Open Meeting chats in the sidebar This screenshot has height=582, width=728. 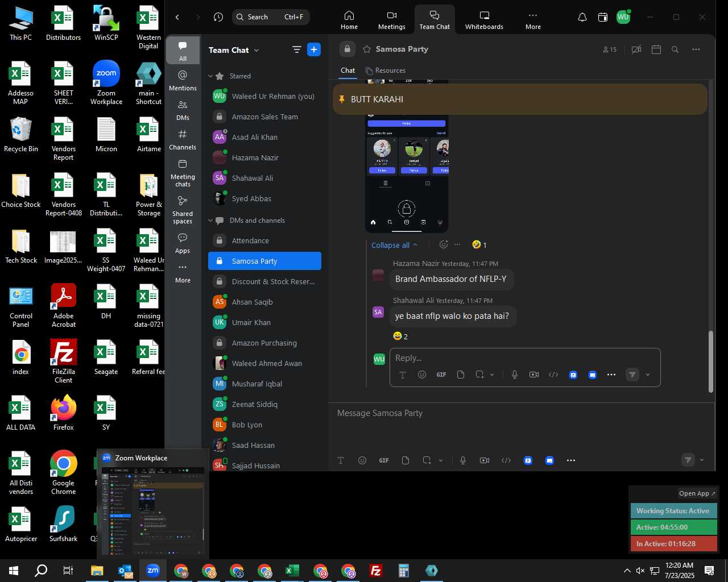tap(183, 173)
